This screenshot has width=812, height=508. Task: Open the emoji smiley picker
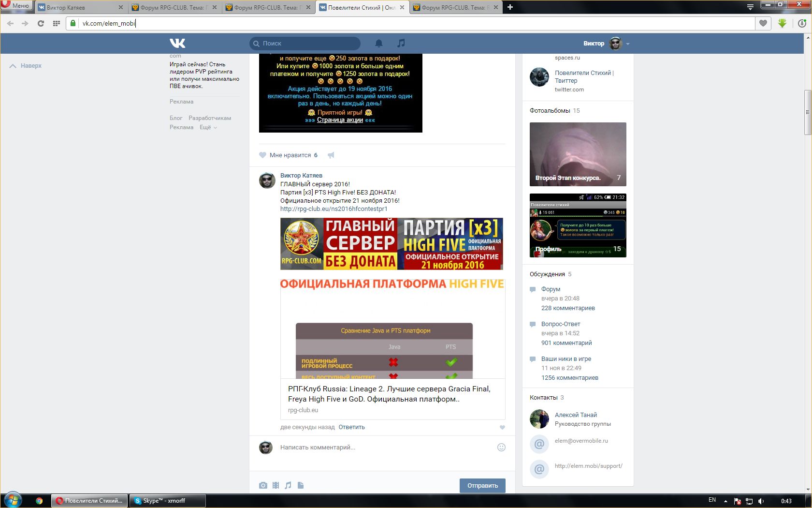[501, 448]
